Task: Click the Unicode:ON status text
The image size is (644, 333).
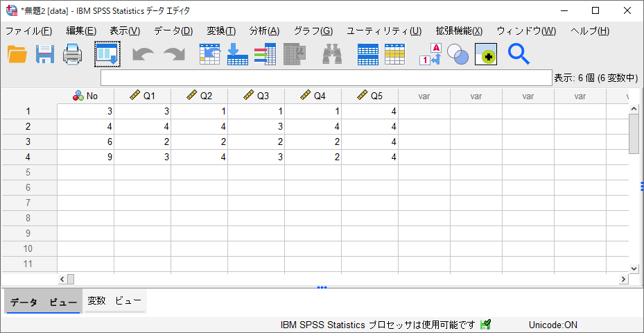Action: point(552,325)
